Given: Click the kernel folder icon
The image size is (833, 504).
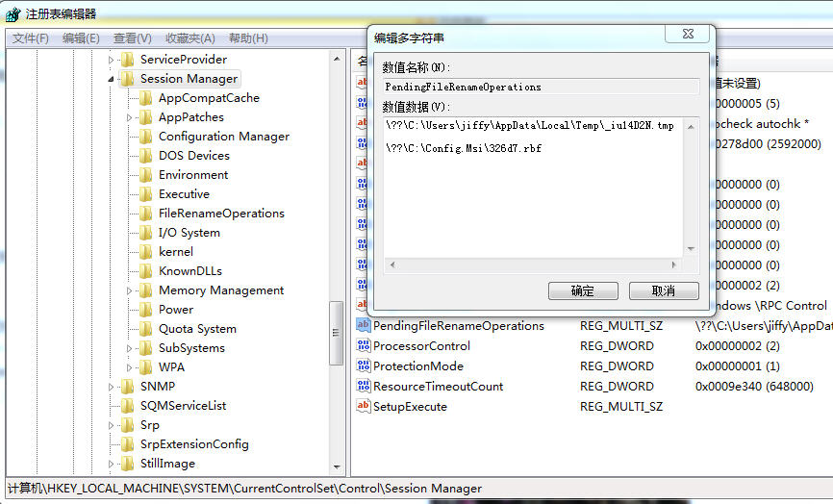Looking at the screenshot, I should 146,252.
